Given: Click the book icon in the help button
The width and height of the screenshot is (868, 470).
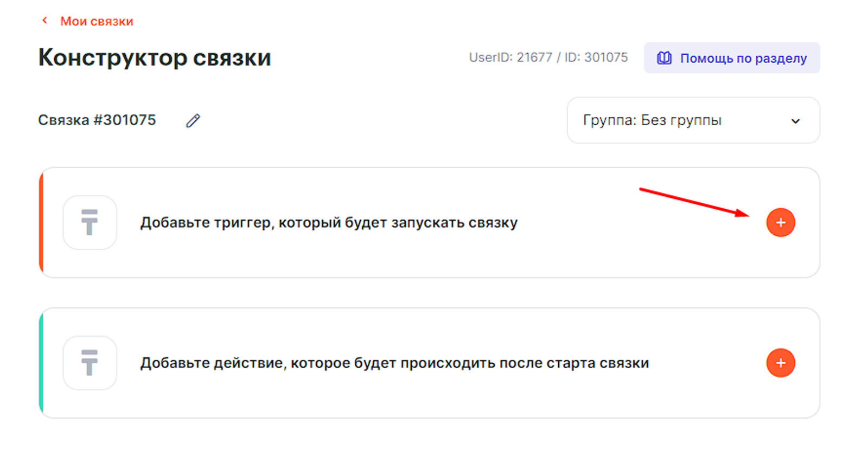Looking at the screenshot, I should pos(664,58).
